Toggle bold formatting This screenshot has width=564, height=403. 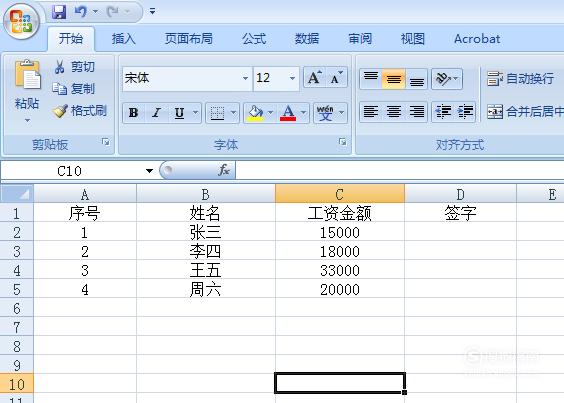(x=133, y=113)
